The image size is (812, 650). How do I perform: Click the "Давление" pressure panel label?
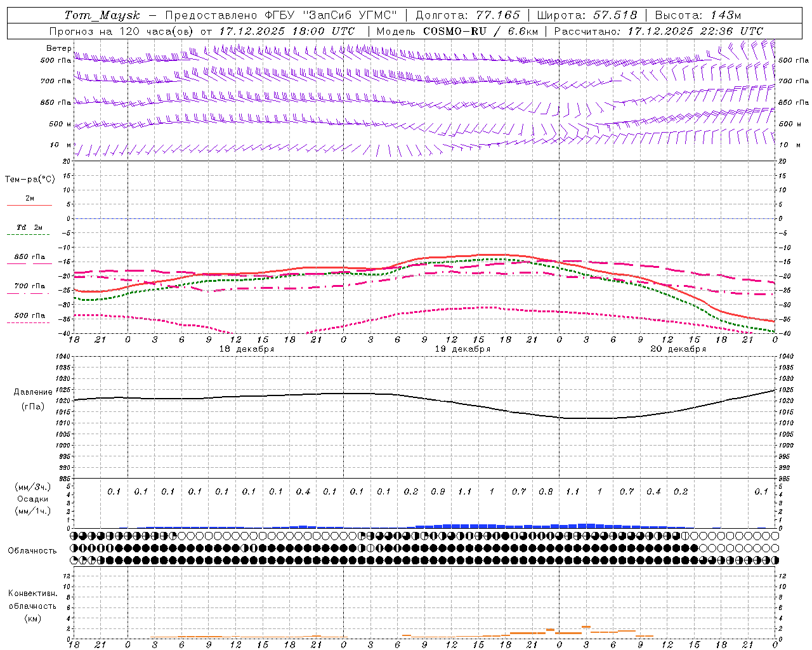[33, 392]
